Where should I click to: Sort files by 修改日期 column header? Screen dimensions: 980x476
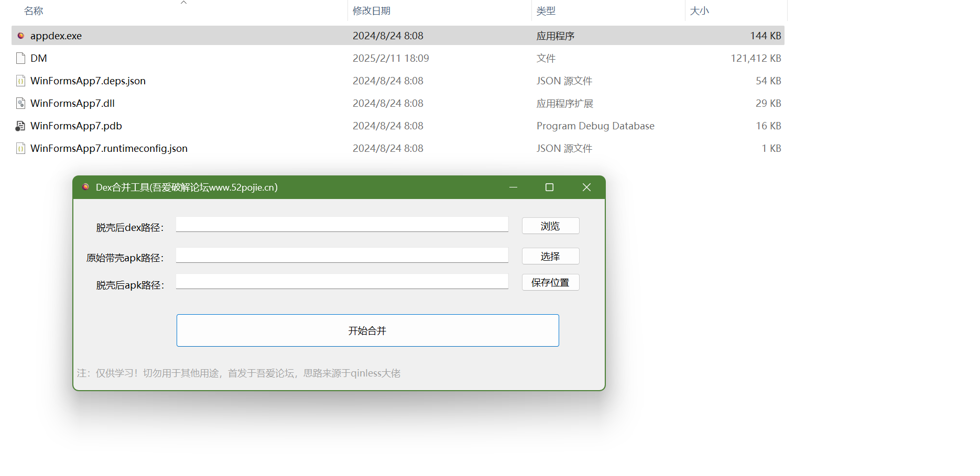click(371, 11)
